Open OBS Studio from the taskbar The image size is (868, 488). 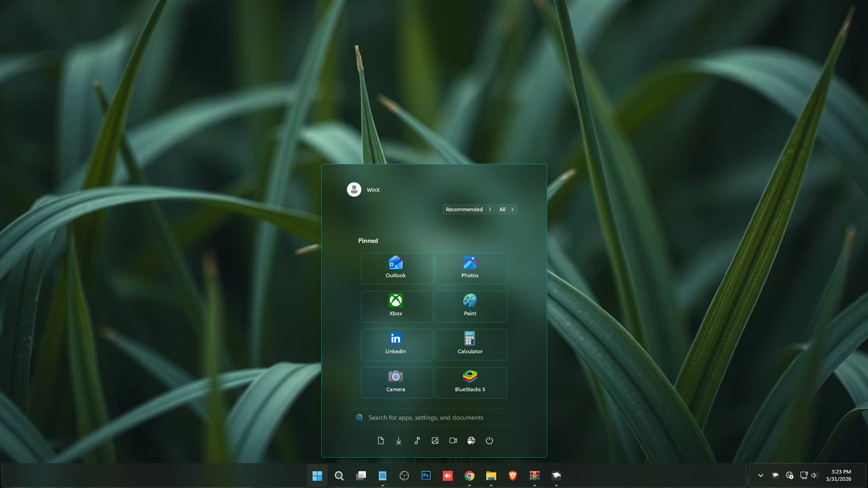click(x=404, y=476)
